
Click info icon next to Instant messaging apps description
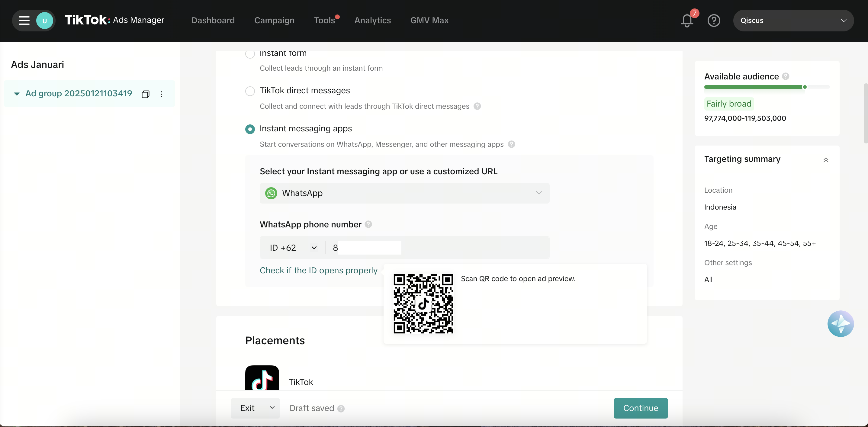pos(512,144)
